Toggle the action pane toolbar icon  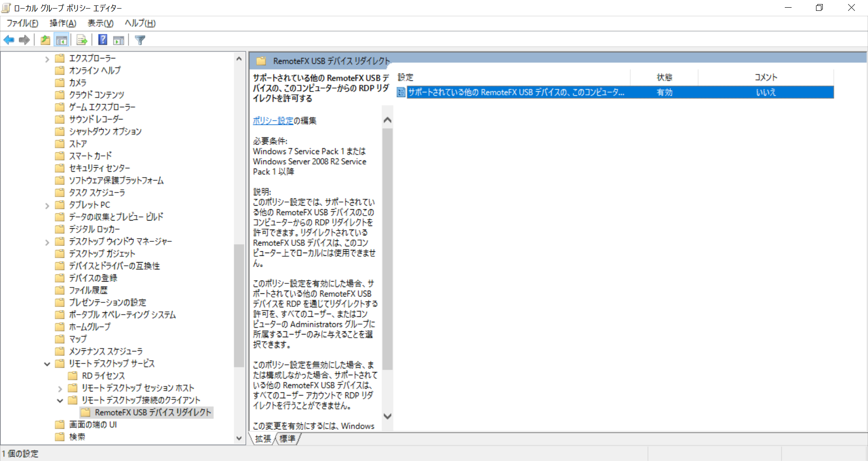(119, 40)
